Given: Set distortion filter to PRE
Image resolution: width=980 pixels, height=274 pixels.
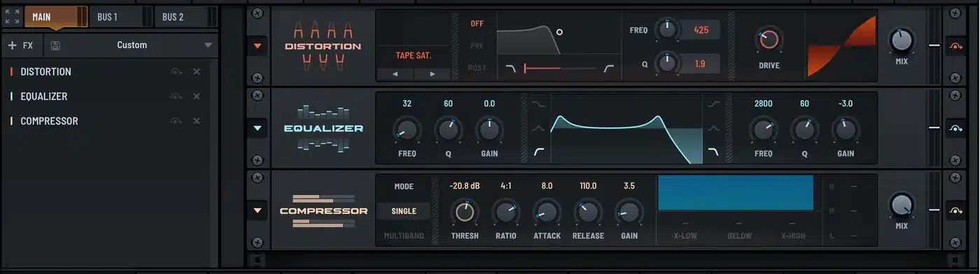Looking at the screenshot, I should [x=477, y=46].
